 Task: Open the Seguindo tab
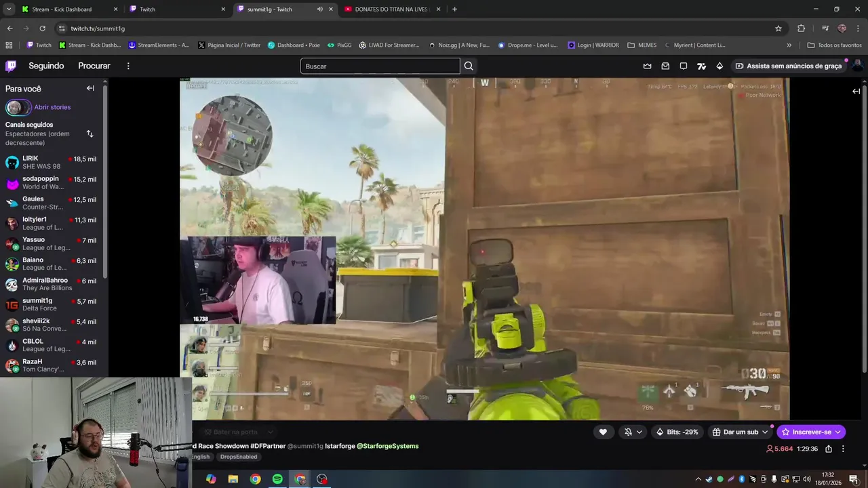[x=46, y=66]
